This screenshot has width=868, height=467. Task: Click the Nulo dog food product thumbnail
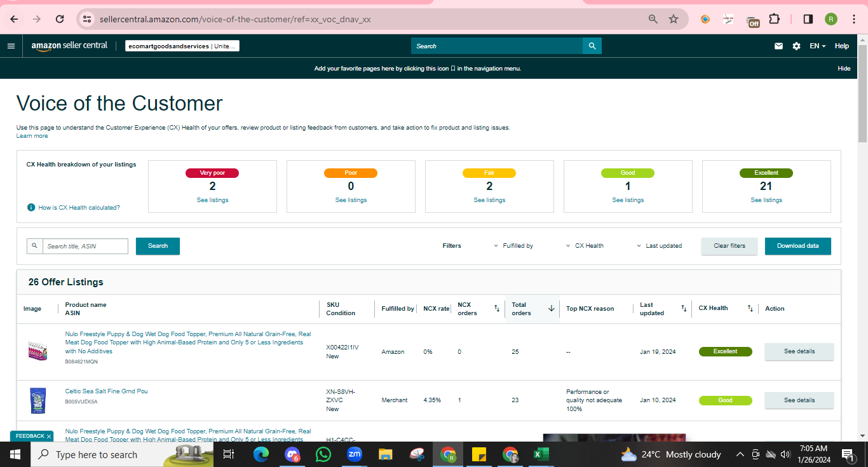click(x=38, y=351)
